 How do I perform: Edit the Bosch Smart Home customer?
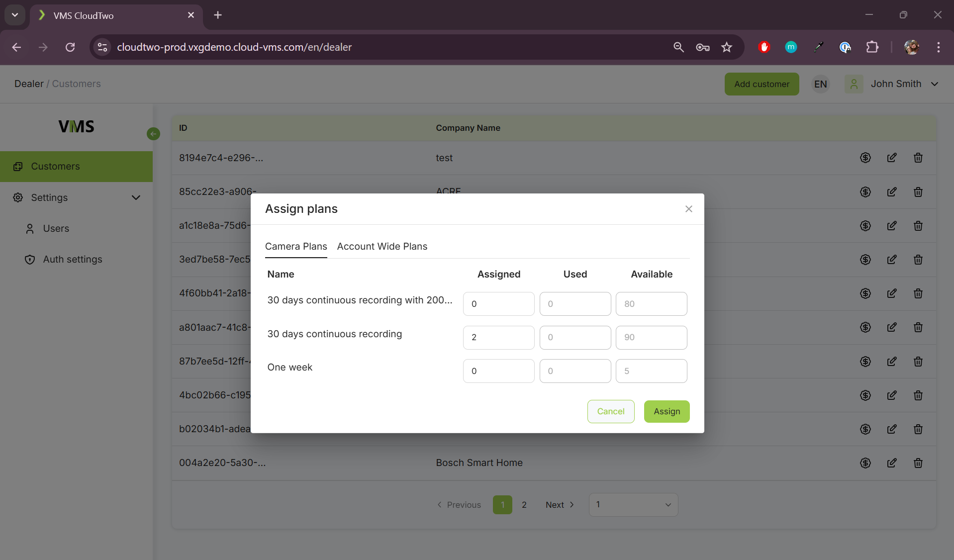(892, 463)
